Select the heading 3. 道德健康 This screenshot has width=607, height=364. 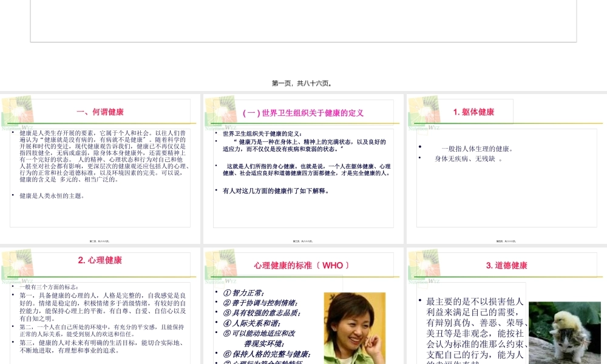(x=507, y=266)
